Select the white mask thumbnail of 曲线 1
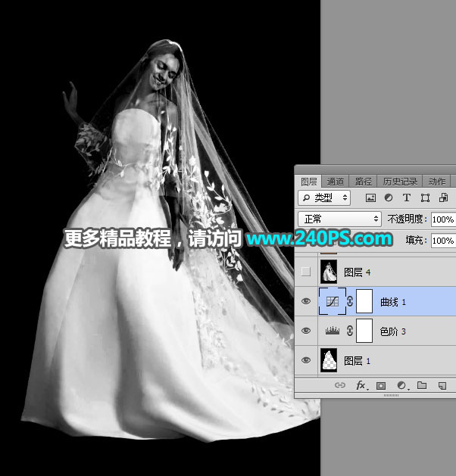456x476 pixels. [364, 301]
